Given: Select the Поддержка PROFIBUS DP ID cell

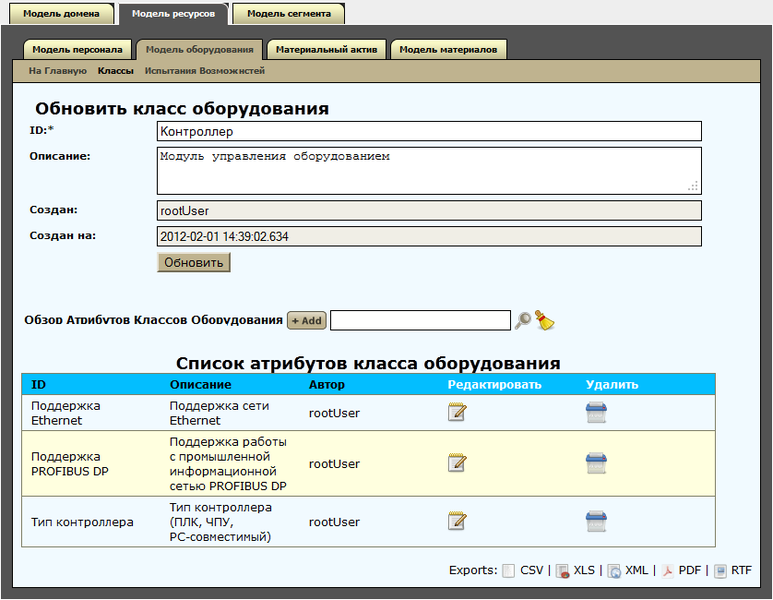Looking at the screenshot, I should (70, 463).
